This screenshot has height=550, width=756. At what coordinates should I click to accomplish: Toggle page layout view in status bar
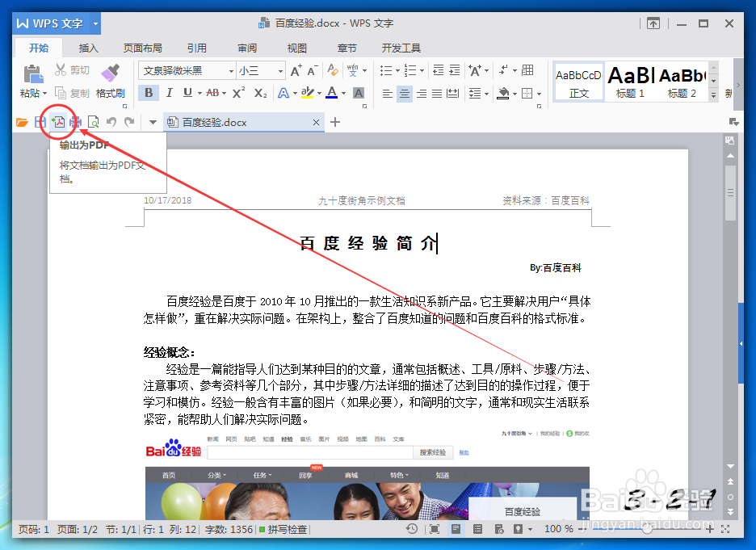coord(456,529)
